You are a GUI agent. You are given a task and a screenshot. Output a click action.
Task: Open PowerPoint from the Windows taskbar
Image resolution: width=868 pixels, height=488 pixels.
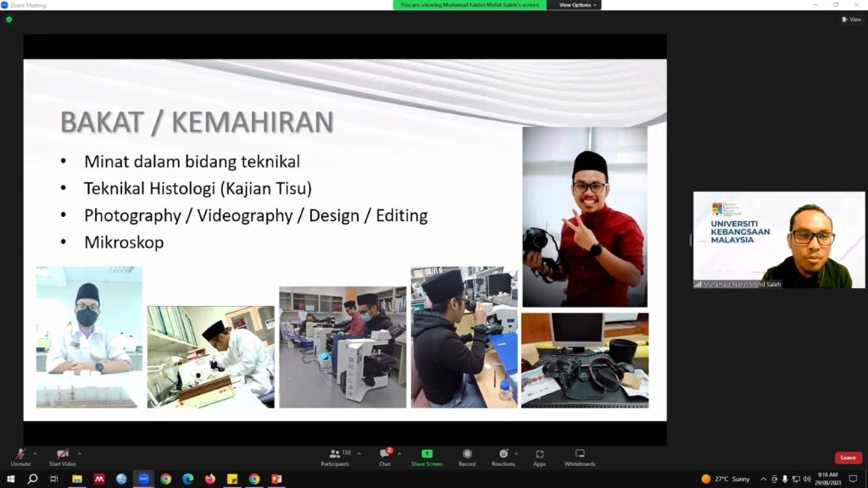pos(276,479)
